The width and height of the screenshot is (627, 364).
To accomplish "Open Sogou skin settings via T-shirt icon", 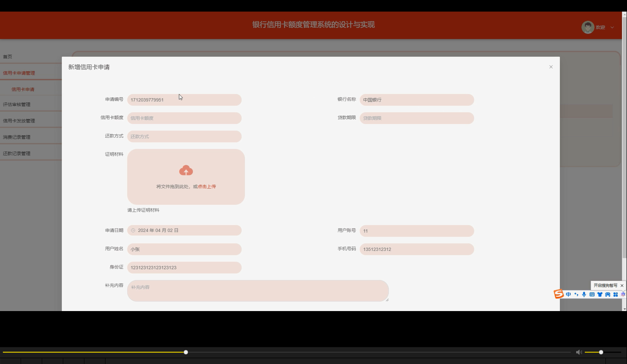I will pos(600,294).
